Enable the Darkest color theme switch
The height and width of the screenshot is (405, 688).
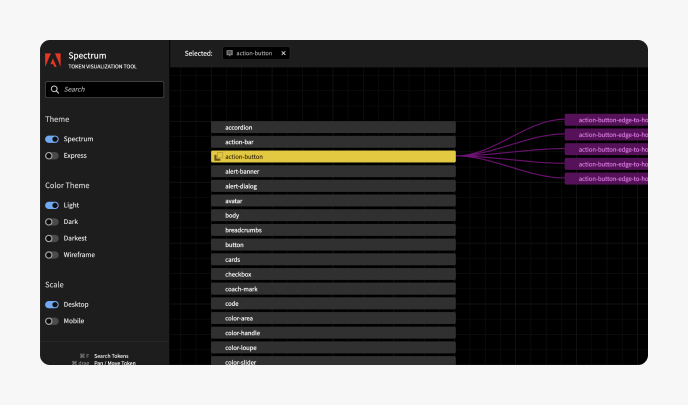click(x=52, y=239)
